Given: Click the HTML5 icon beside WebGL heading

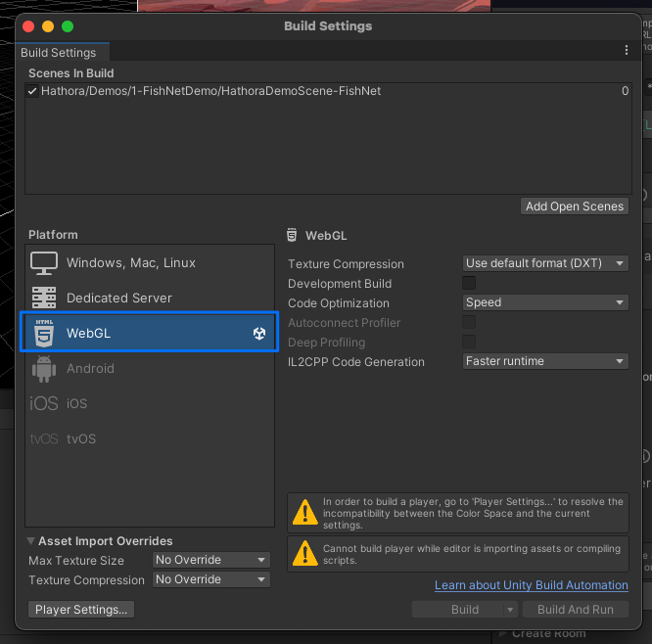Looking at the screenshot, I should click(x=292, y=235).
